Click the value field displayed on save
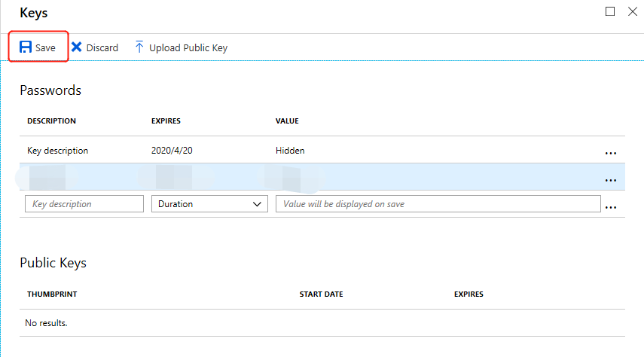 [x=438, y=203]
